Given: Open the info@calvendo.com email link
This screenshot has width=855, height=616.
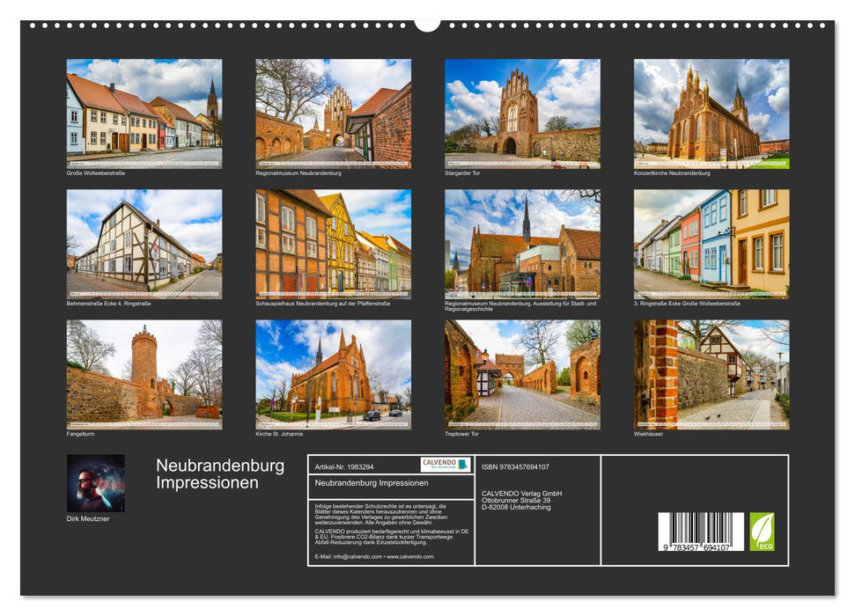Looking at the screenshot, I should click(x=356, y=557).
